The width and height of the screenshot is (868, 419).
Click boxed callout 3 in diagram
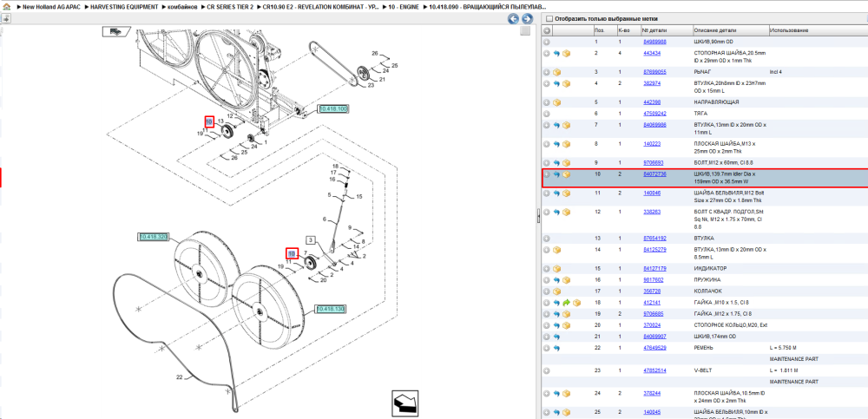(x=311, y=239)
